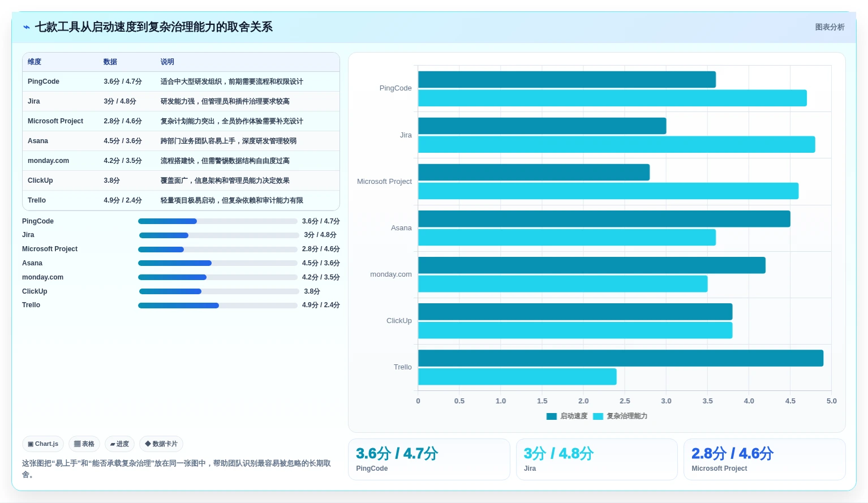Click monday.com 复杂治理能力 bar in chart
868x503 pixels.
click(x=563, y=284)
